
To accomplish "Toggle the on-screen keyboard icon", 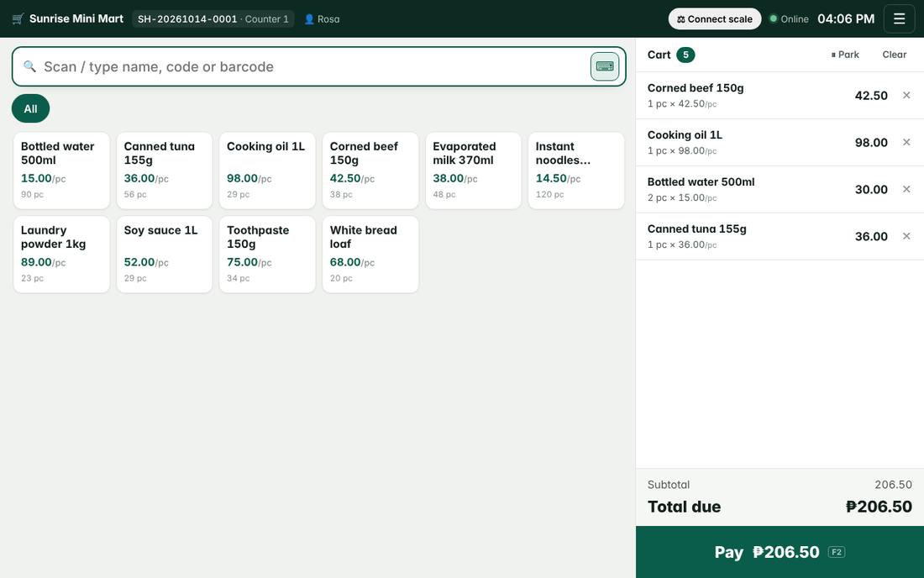I will [605, 66].
